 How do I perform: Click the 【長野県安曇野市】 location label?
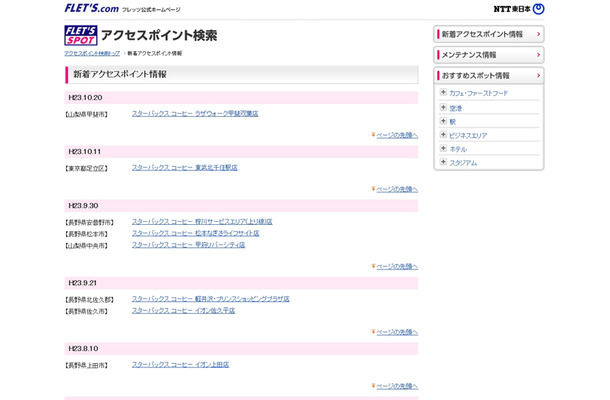[89, 223]
